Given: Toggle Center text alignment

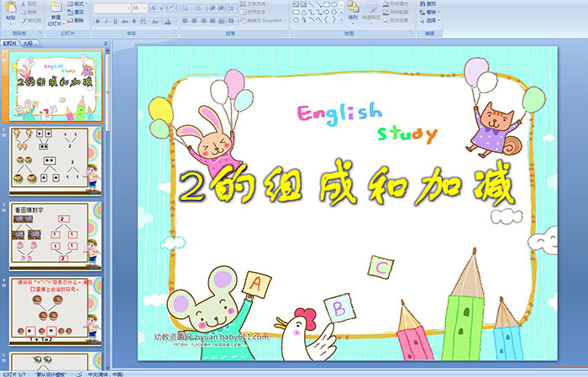Looking at the screenshot, I should (x=194, y=21).
